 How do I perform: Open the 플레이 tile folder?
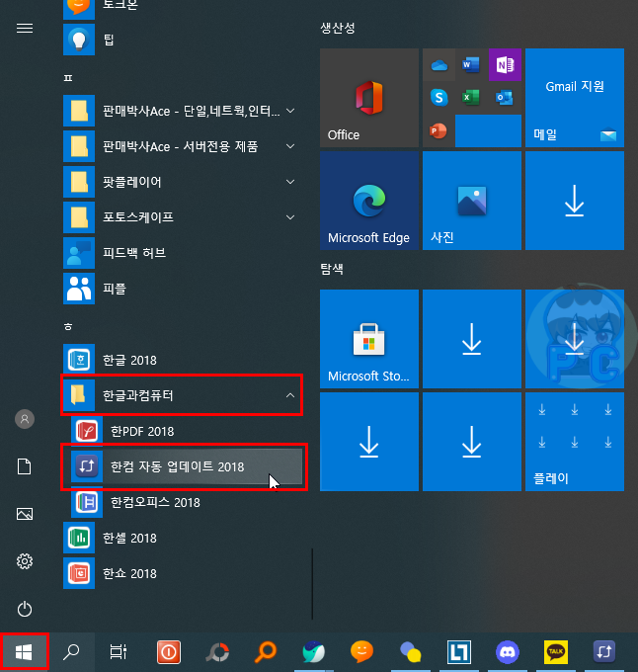pyautogui.click(x=575, y=442)
